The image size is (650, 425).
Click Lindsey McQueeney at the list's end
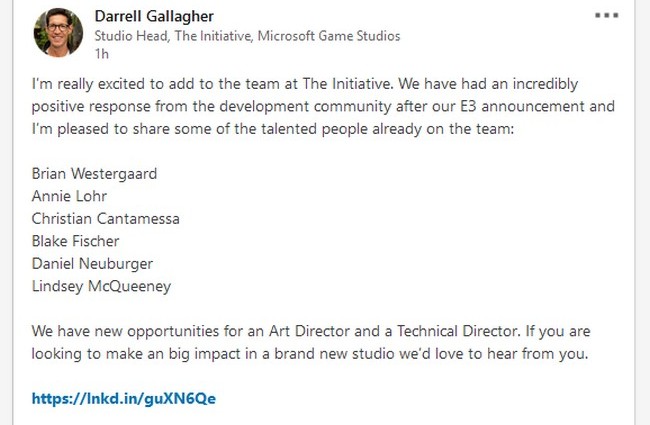(x=101, y=287)
